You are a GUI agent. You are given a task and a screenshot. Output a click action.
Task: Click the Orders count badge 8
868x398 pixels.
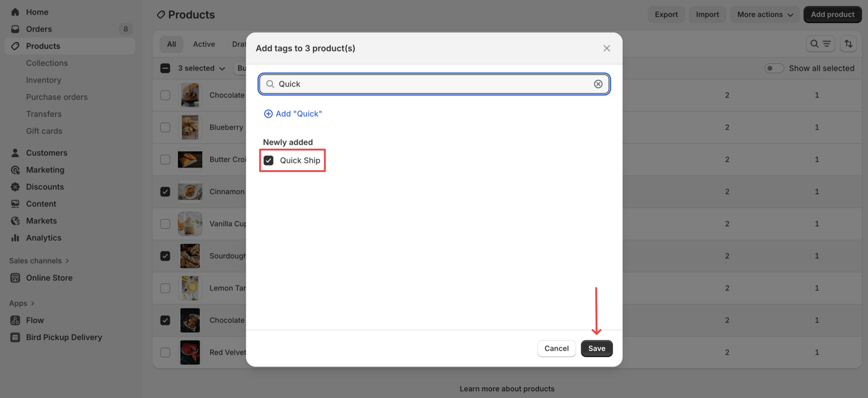126,29
